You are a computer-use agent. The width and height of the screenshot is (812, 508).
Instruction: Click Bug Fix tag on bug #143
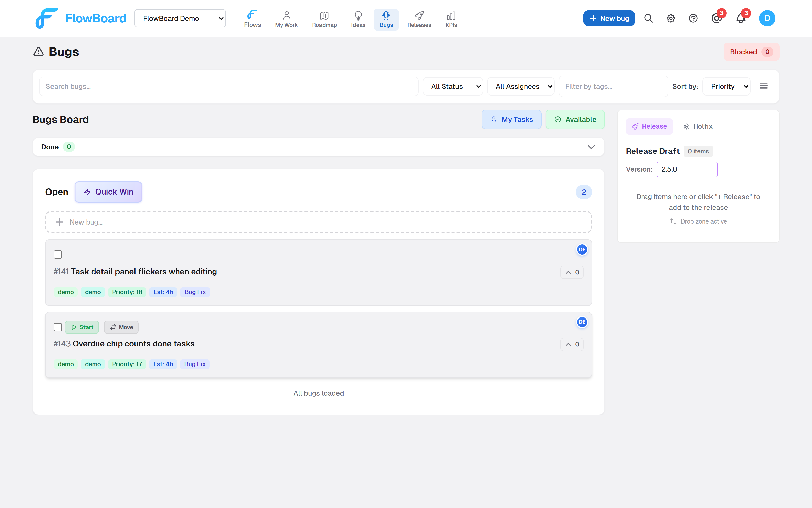pos(195,364)
